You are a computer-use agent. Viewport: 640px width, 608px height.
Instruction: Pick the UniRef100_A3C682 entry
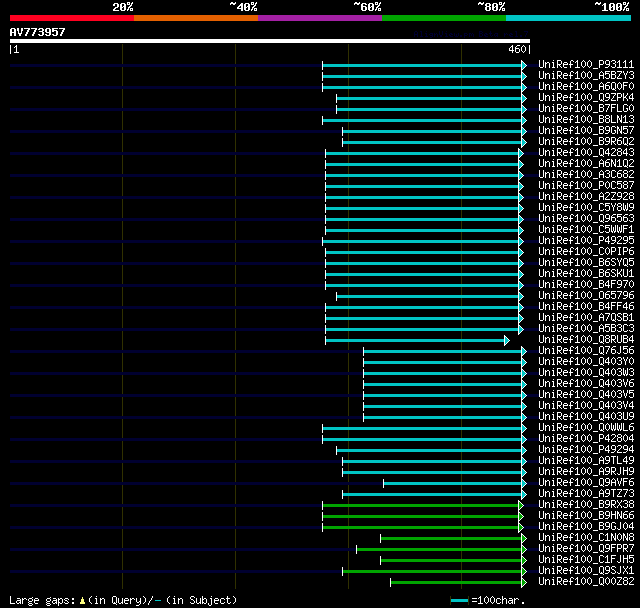[x=586, y=175]
